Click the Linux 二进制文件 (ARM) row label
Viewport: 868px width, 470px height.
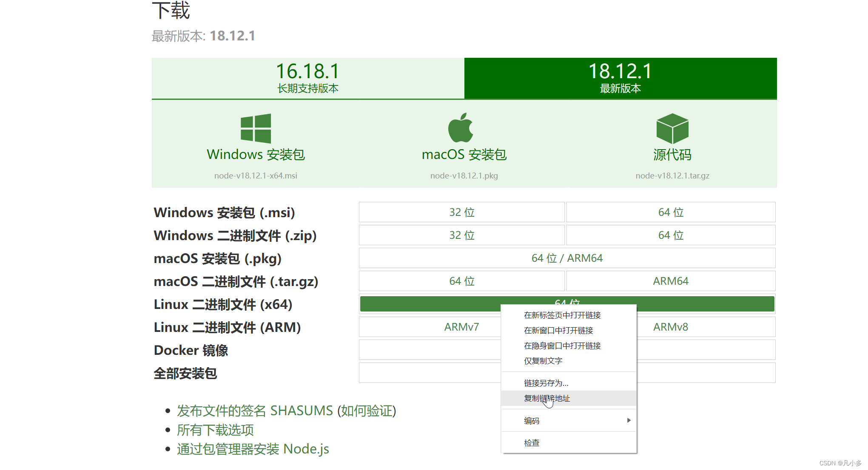coord(227,327)
